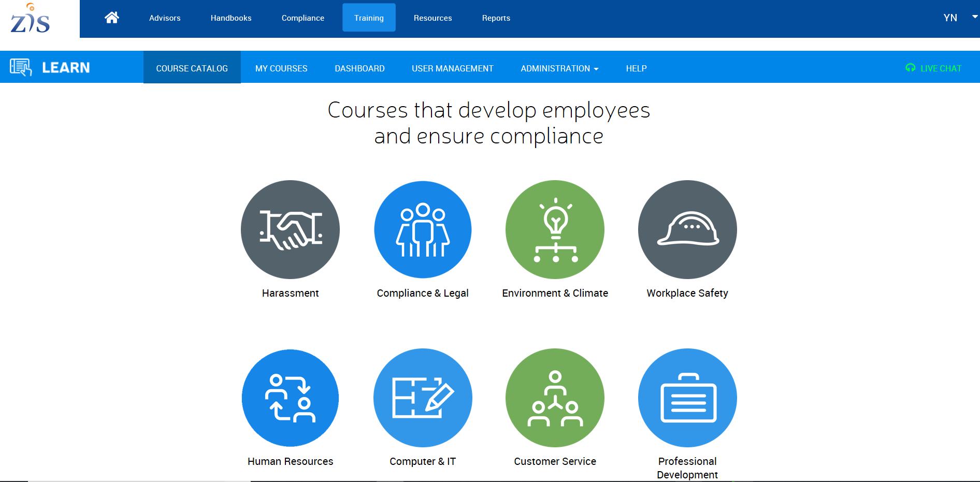Open the Customer Service category icon
The width and height of the screenshot is (980, 482).
pos(555,398)
